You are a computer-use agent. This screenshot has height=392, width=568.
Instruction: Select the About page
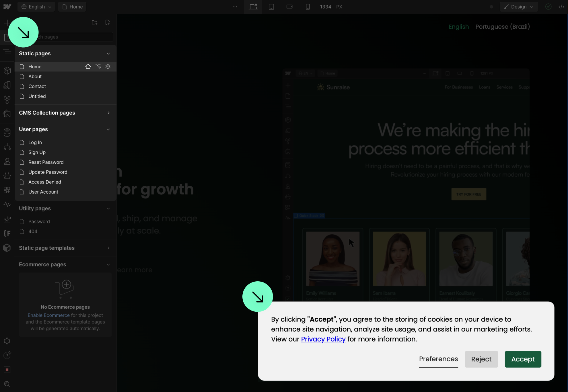65,77
